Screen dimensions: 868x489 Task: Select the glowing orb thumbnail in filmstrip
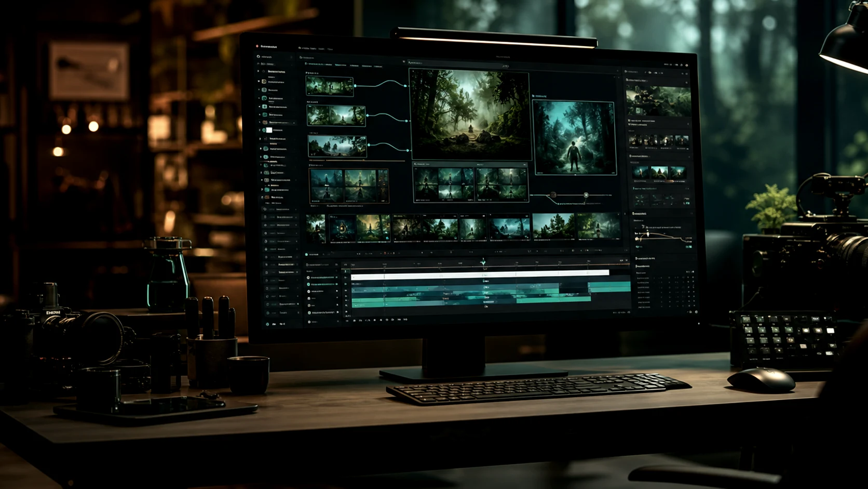(x=341, y=228)
